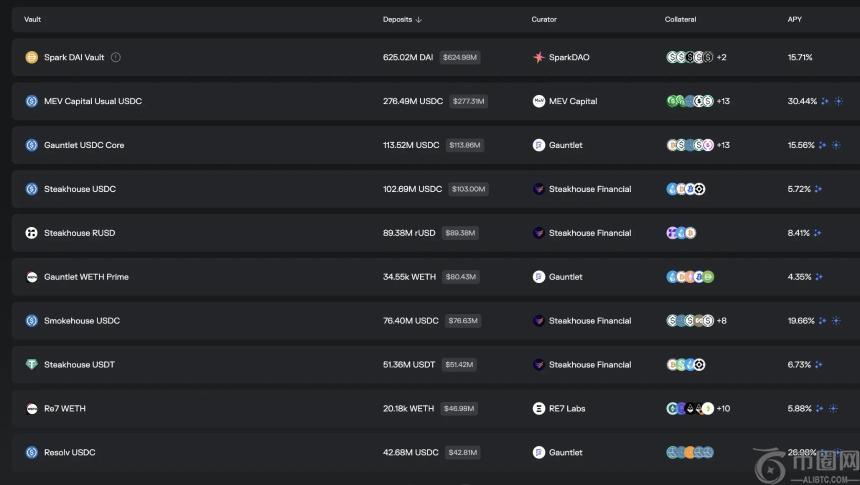The width and height of the screenshot is (860, 485).
Task: Click the Vault column header
Action: pyautogui.click(x=33, y=20)
